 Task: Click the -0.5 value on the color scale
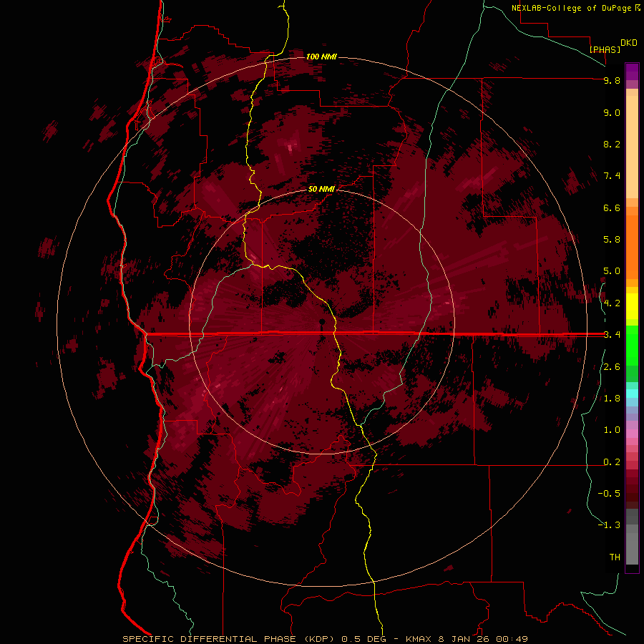click(609, 494)
